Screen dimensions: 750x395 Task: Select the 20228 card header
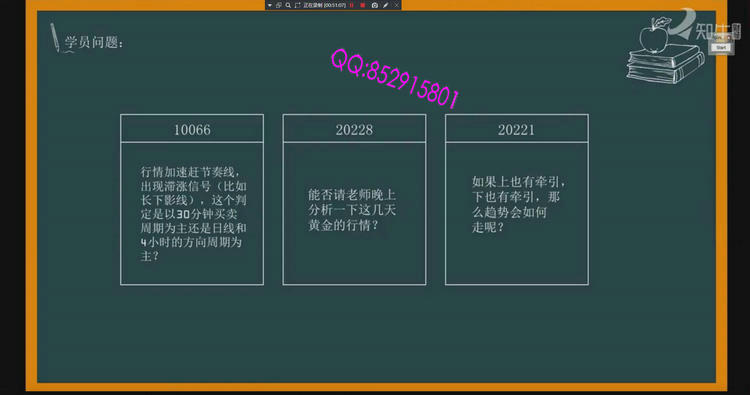pyautogui.click(x=354, y=129)
